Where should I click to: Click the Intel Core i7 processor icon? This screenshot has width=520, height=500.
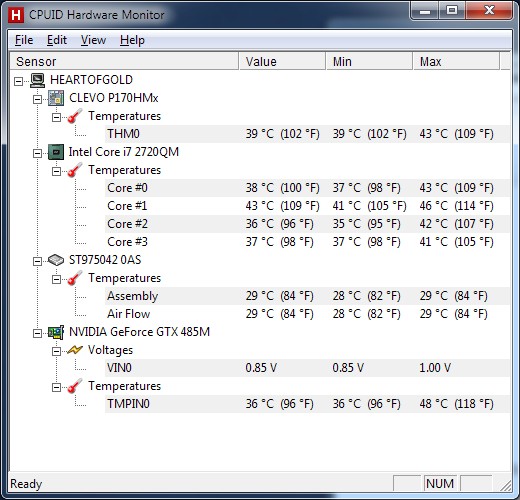56,152
